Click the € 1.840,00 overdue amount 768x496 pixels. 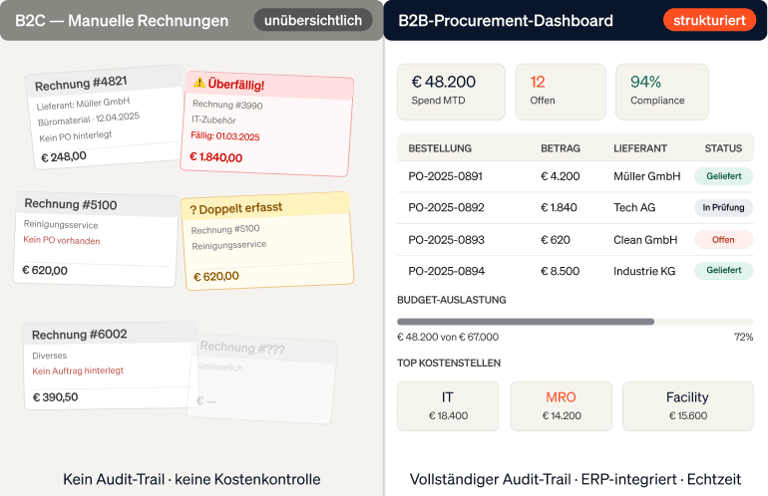click(216, 157)
